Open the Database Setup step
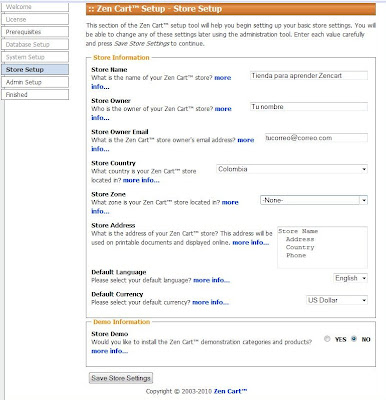The width and height of the screenshot is (386, 400). pyautogui.click(x=35, y=44)
